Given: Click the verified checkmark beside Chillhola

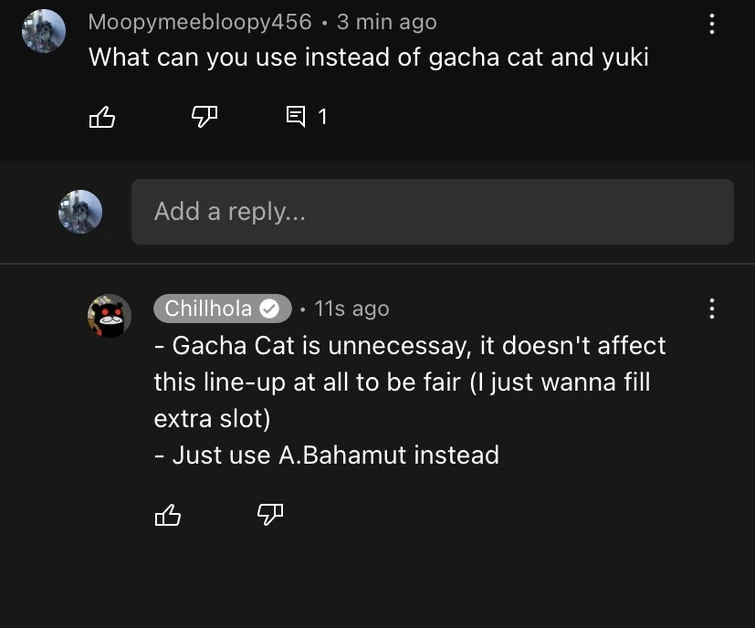Looking at the screenshot, I should tap(269, 309).
